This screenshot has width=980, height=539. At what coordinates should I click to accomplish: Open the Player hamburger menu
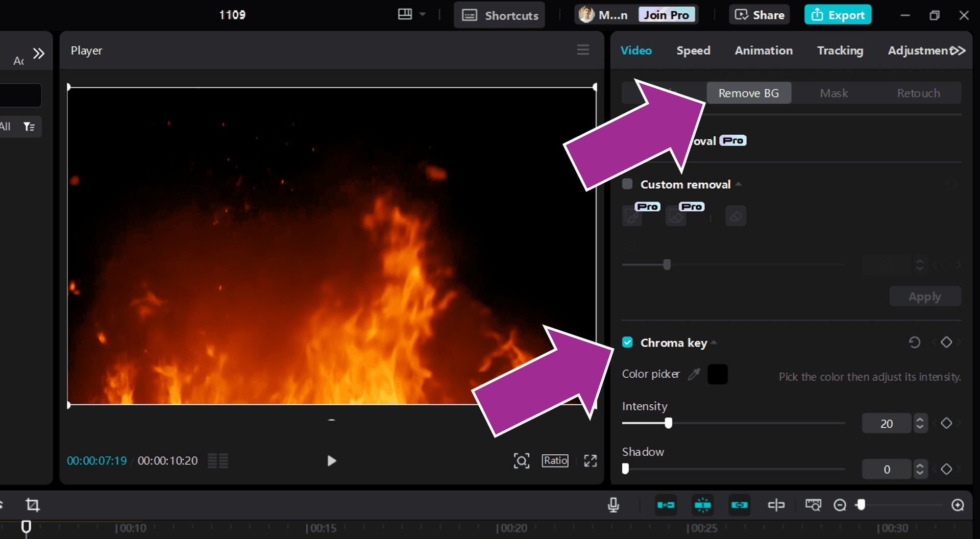coord(583,50)
